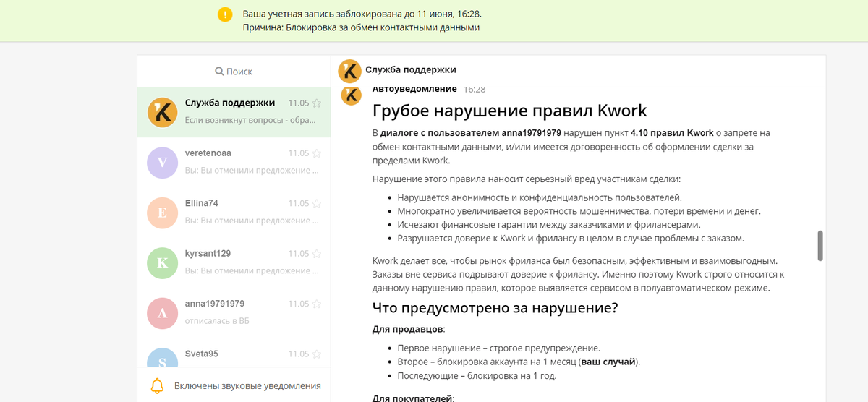Star the Sveta95 conversation
Viewport: 868px width, 402px height.
pos(316,354)
